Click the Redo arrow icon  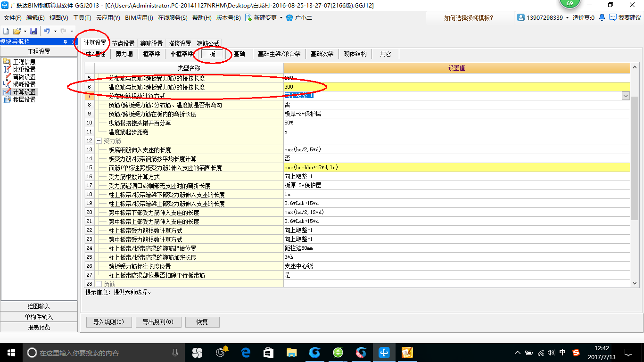click(x=63, y=31)
